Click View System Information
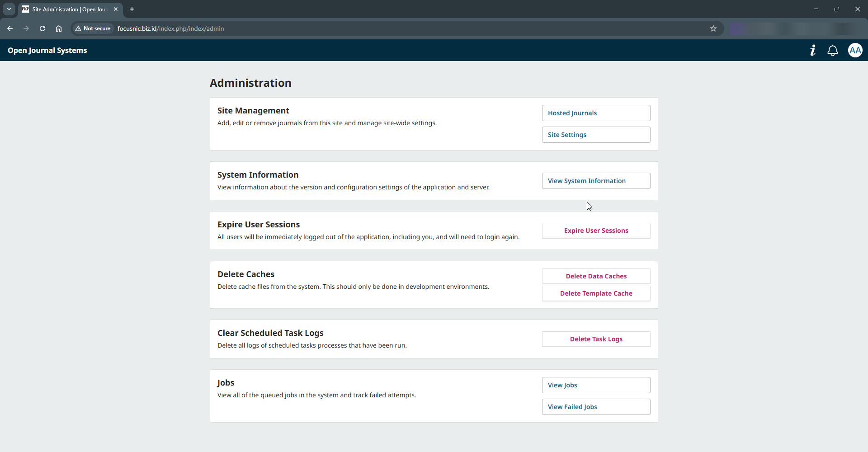This screenshot has width=868, height=452. point(596,181)
